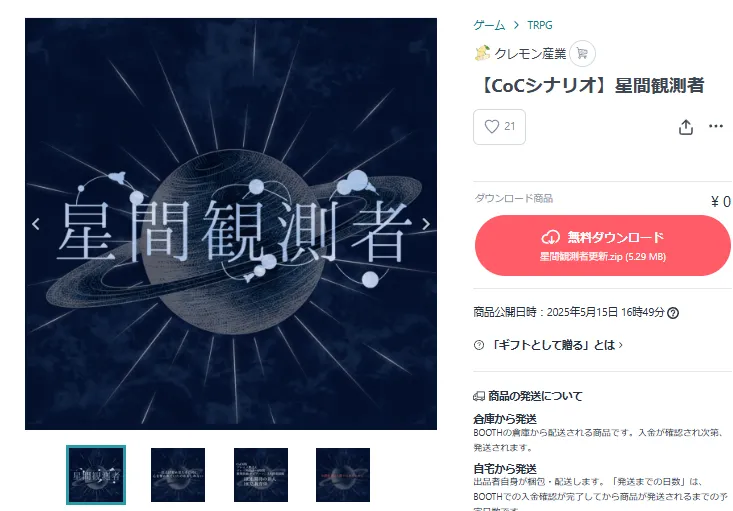Screen dimensions: 733x511
Task: Open the share icon
Action: (x=685, y=127)
